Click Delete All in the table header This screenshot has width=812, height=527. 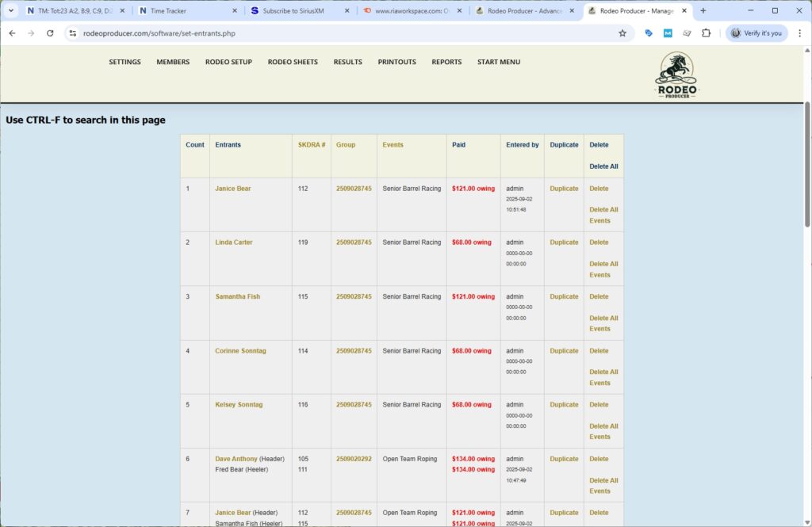click(603, 166)
